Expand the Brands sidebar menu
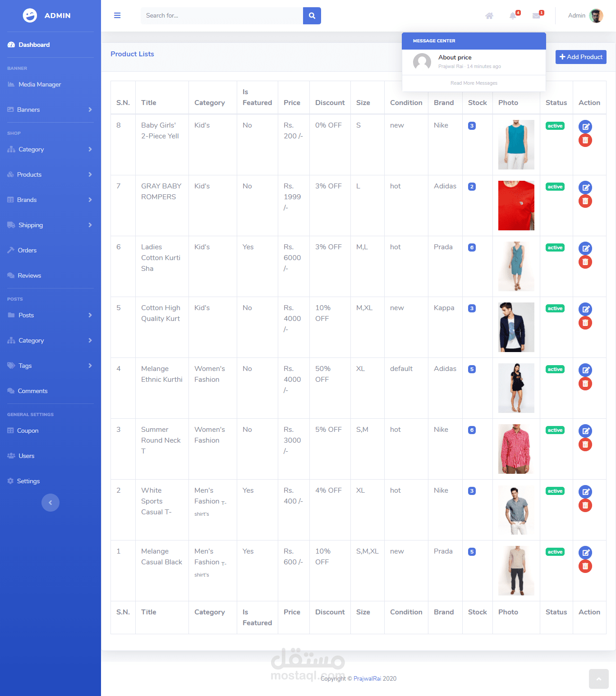Image resolution: width=616 pixels, height=696 pixels. (x=27, y=200)
